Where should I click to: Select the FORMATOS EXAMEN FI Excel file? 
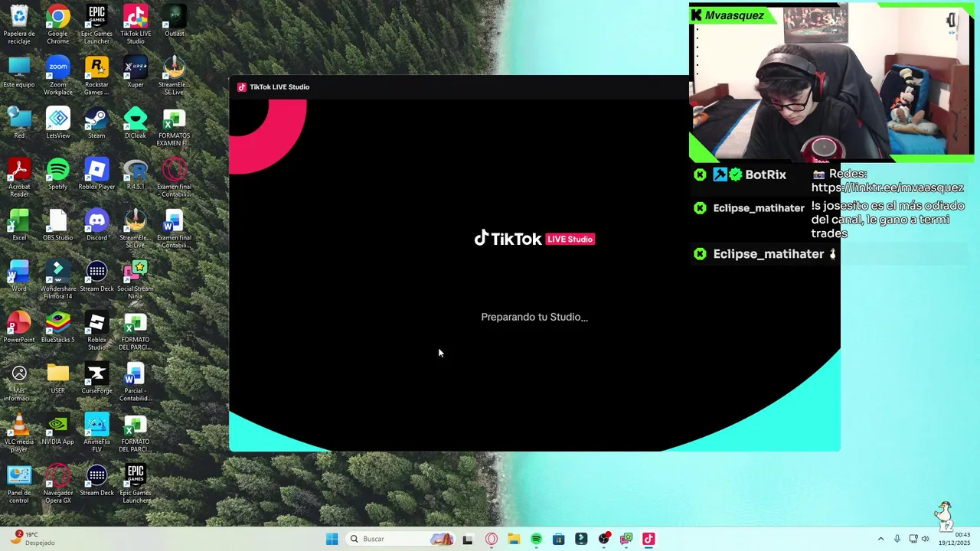coord(174,127)
